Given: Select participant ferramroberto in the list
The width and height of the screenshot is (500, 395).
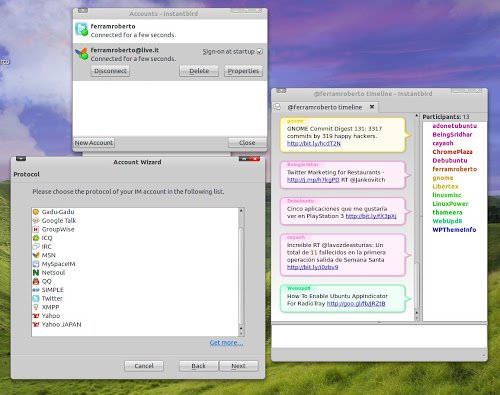Looking at the screenshot, I should (x=455, y=169).
